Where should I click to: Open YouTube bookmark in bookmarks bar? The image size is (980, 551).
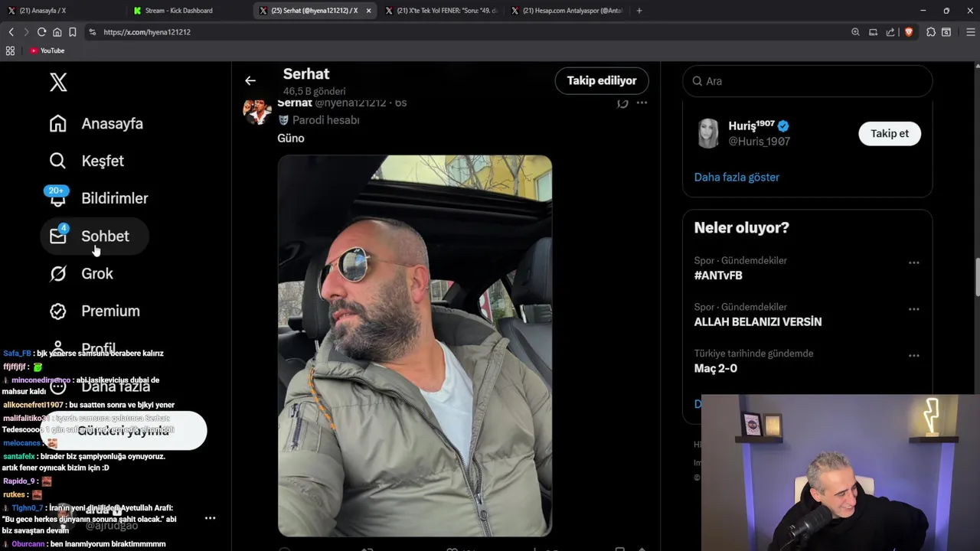click(47, 51)
